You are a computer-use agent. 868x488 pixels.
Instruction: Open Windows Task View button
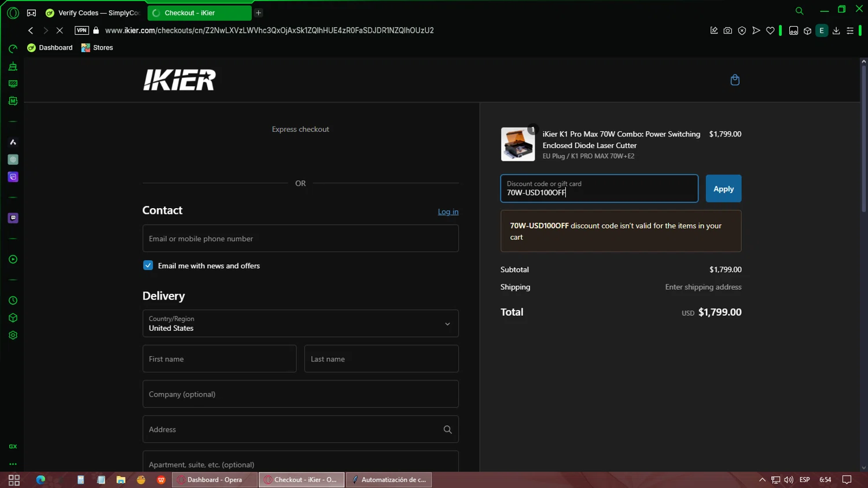pyautogui.click(x=14, y=480)
